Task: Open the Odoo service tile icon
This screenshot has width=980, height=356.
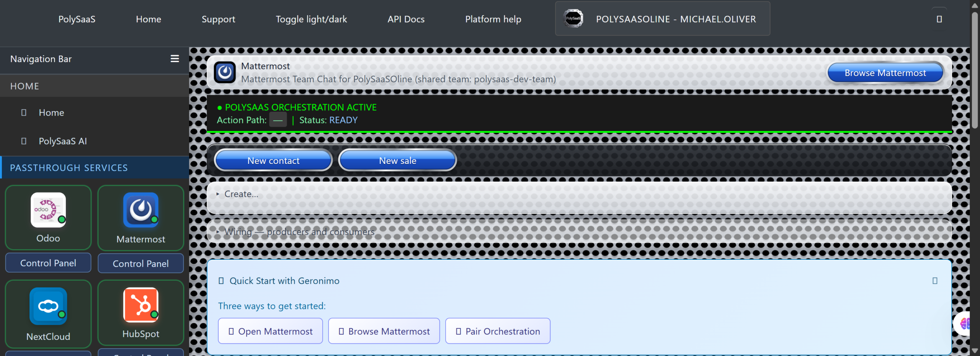Action: click(48, 210)
